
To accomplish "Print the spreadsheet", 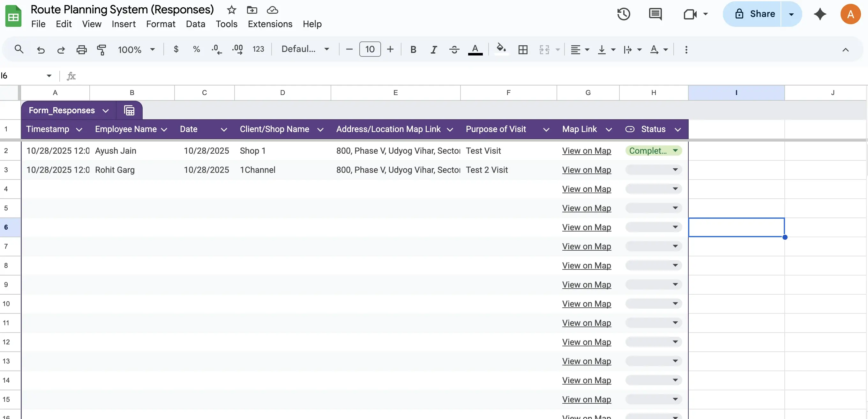I will tap(81, 49).
